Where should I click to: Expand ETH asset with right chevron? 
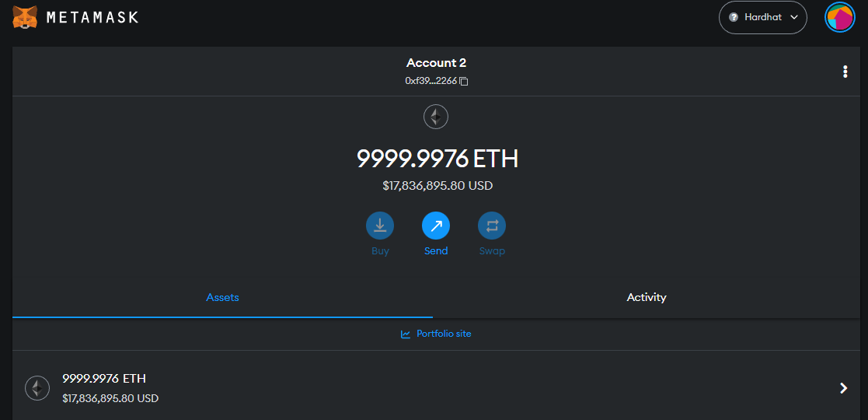coord(844,388)
